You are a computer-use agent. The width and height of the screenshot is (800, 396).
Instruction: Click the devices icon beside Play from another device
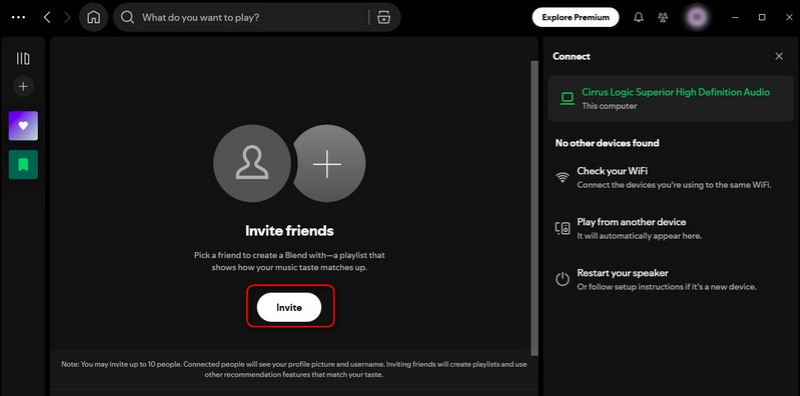tap(562, 229)
